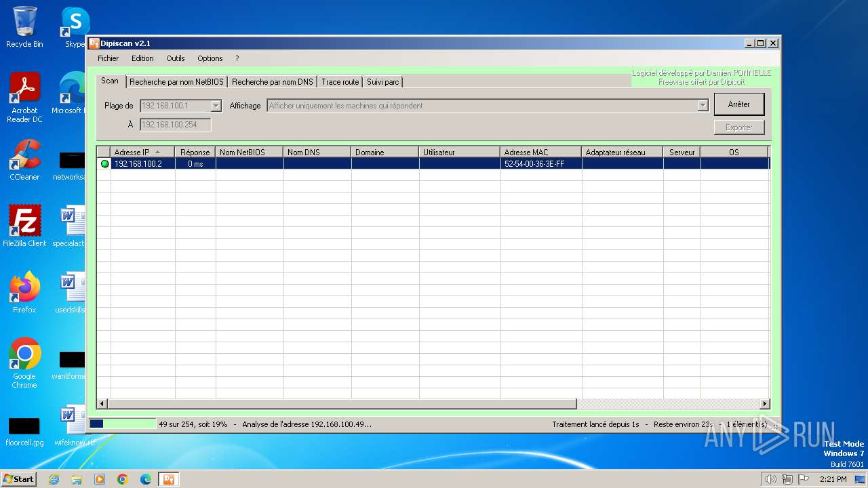Open the networks file on desktop
Viewport: 868px width, 488px height.
click(x=71, y=166)
